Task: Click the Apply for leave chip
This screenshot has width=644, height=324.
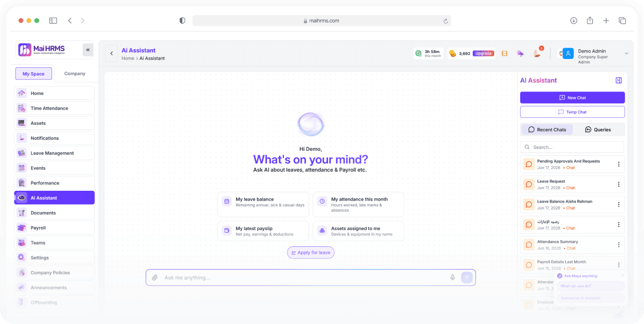Action: (310, 253)
